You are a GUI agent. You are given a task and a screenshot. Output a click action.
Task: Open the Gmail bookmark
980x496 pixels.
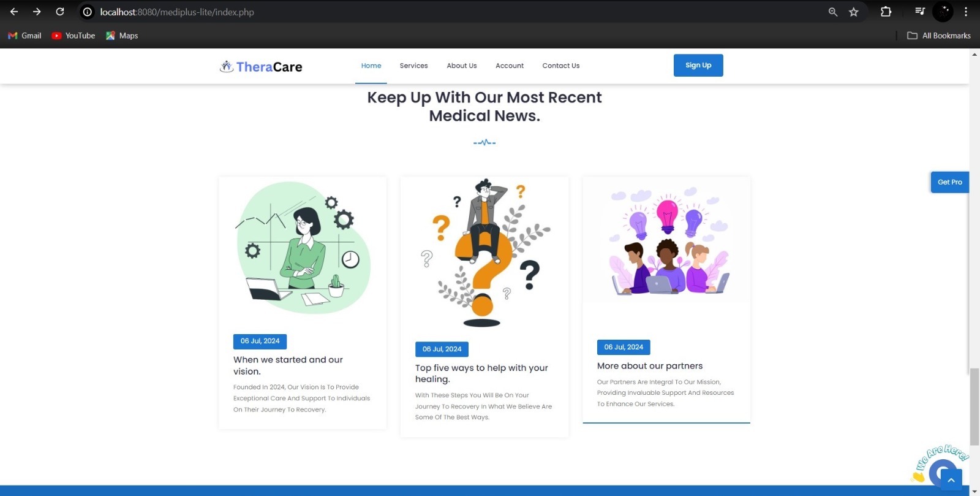tap(24, 36)
